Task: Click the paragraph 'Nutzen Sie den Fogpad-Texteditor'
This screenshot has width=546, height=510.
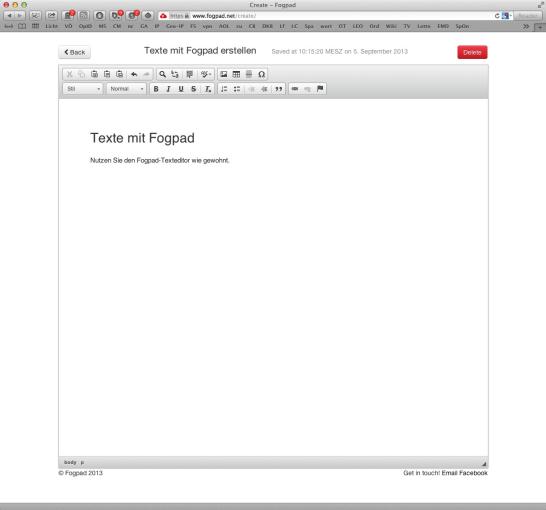Action: click(x=159, y=160)
